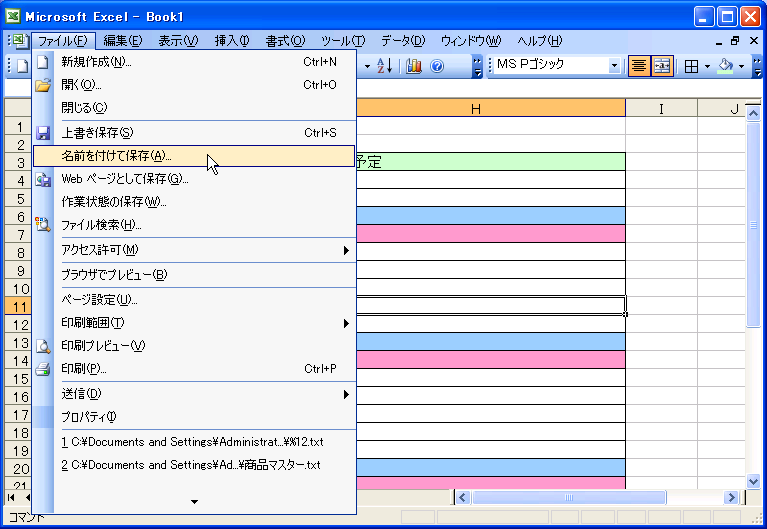Choose 上書き保存(S) menu item
767x529 pixels.
coord(194,133)
